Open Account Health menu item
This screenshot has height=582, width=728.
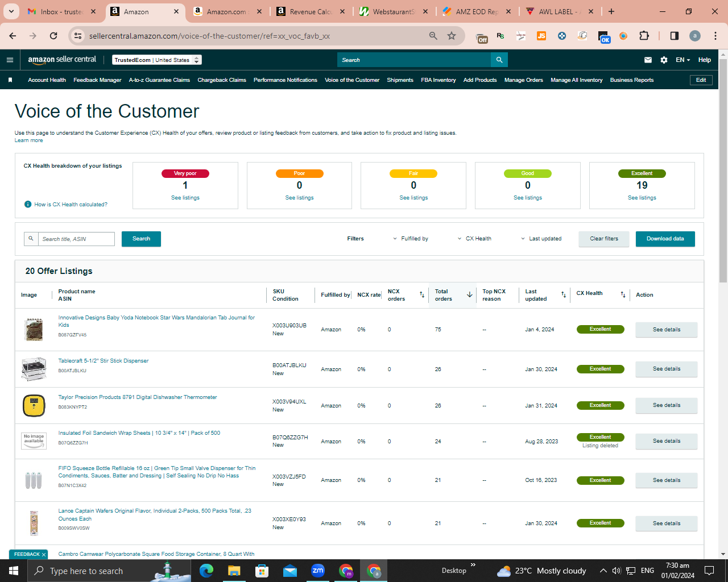click(x=47, y=80)
